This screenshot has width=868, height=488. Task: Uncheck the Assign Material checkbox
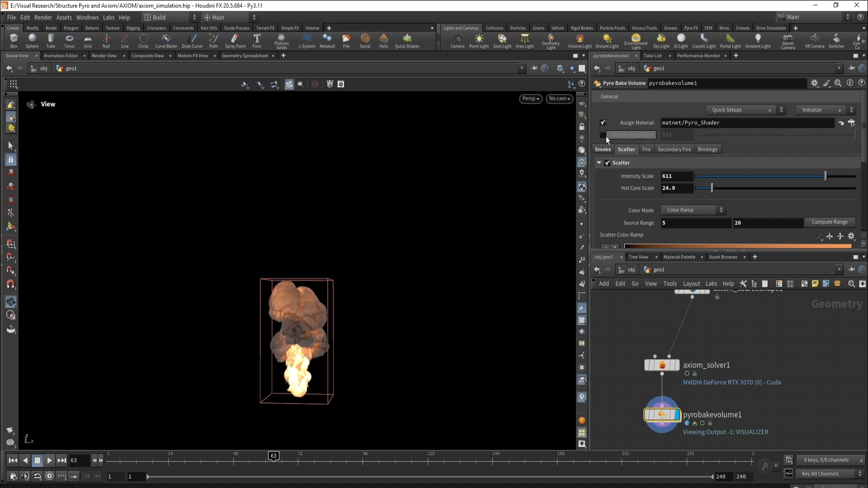click(603, 122)
